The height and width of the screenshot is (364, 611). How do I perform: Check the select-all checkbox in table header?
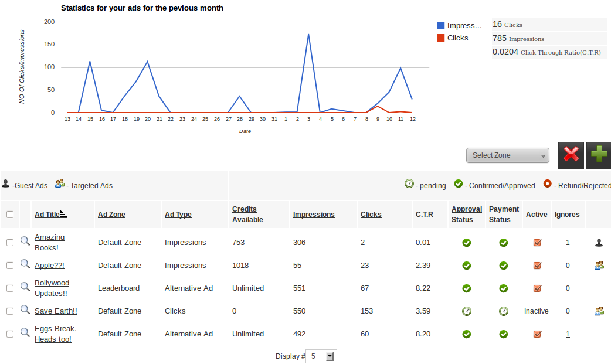pos(9,214)
